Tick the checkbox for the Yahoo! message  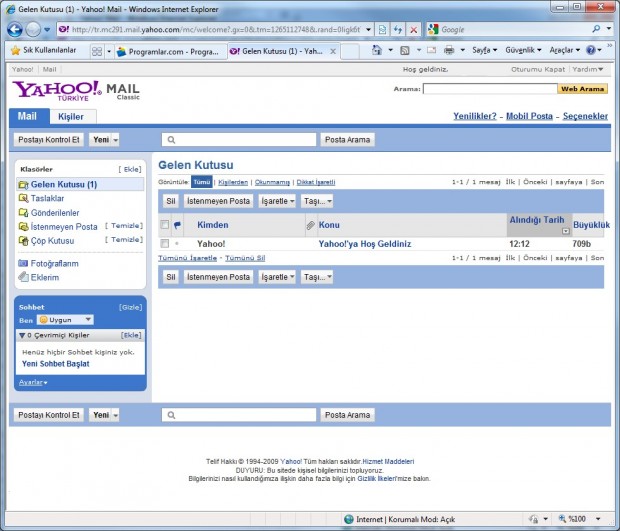164,244
